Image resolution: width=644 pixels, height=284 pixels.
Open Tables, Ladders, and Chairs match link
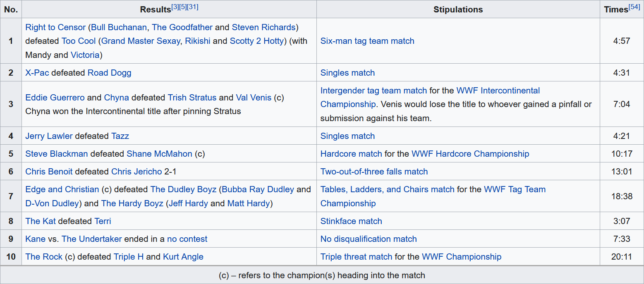point(387,190)
